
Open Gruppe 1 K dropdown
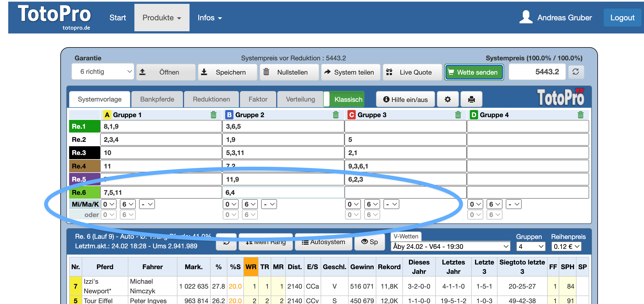[x=147, y=204]
